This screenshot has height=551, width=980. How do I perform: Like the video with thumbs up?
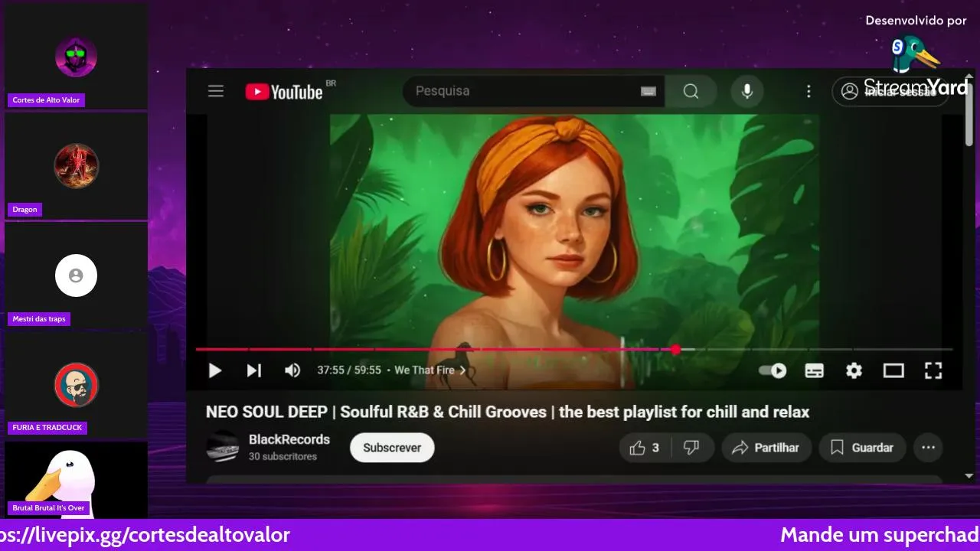point(645,448)
